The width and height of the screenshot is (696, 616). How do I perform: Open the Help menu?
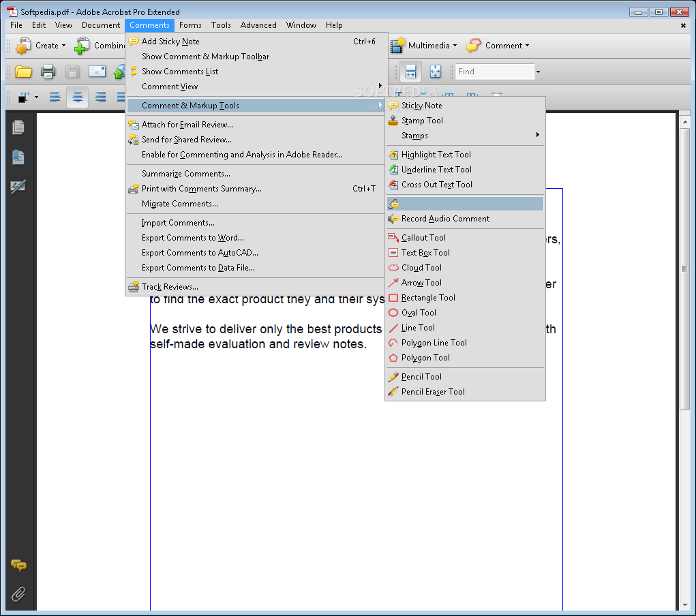click(334, 25)
